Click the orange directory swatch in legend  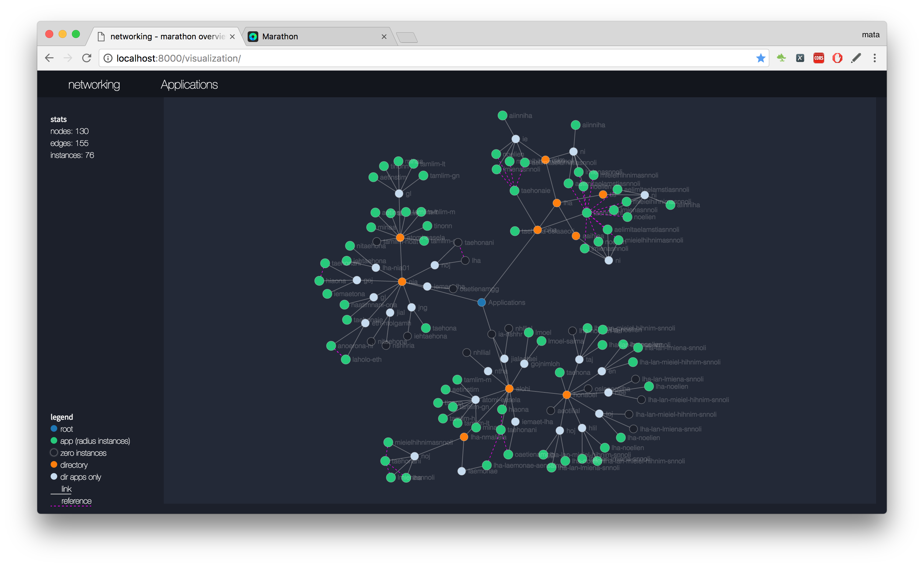(x=54, y=464)
